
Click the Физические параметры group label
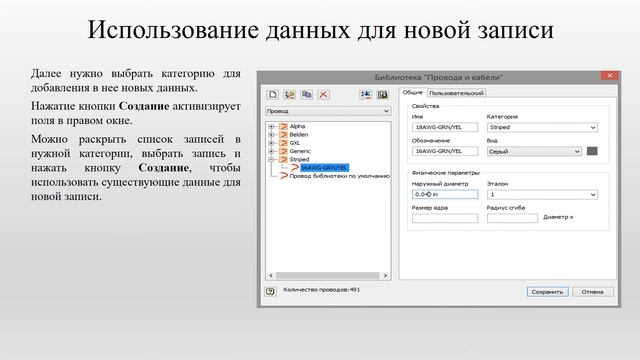[x=446, y=173]
